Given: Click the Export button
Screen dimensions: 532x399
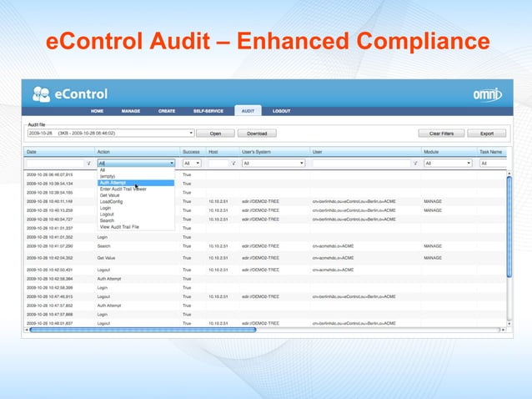Looking at the screenshot, I should click(486, 134).
